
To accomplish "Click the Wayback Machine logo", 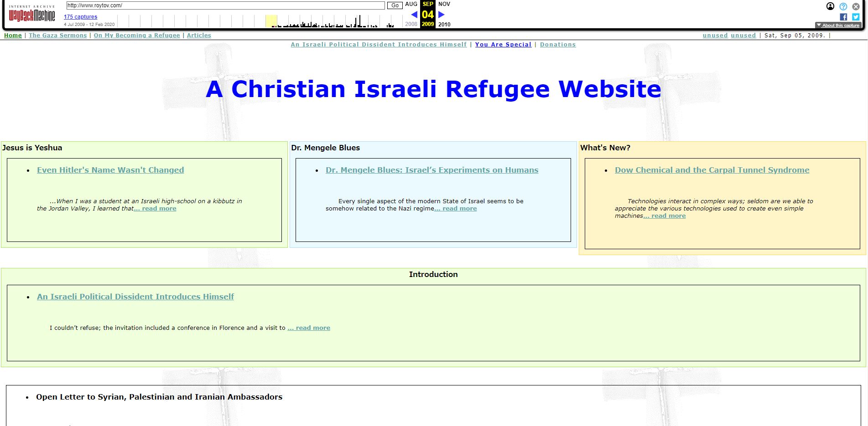I will pos(31,15).
